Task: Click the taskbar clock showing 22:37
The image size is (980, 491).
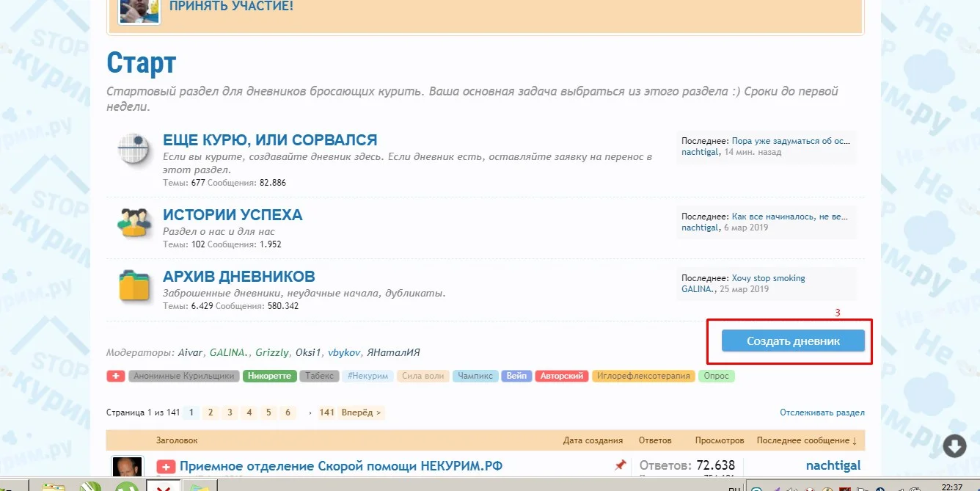Action: coord(951,487)
